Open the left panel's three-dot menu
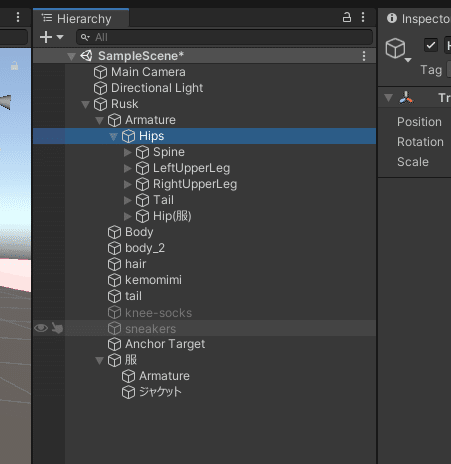Image resolution: width=451 pixels, height=464 pixels. tap(18, 17)
